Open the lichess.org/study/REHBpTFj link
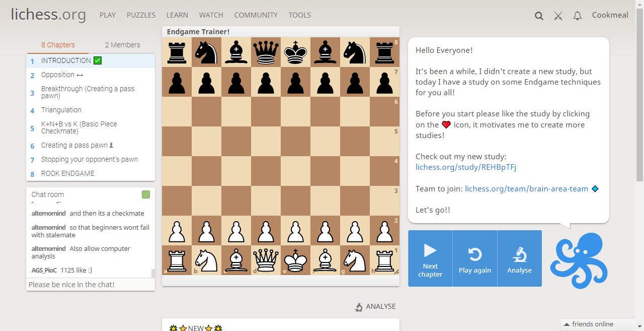The width and height of the screenshot is (644, 331). click(x=466, y=167)
